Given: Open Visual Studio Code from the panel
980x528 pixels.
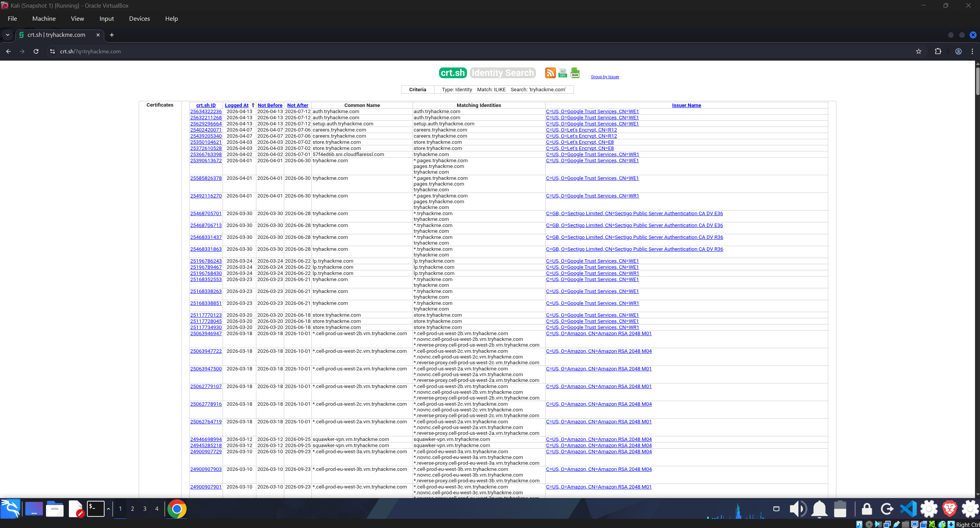Looking at the screenshot, I should pos(908,509).
